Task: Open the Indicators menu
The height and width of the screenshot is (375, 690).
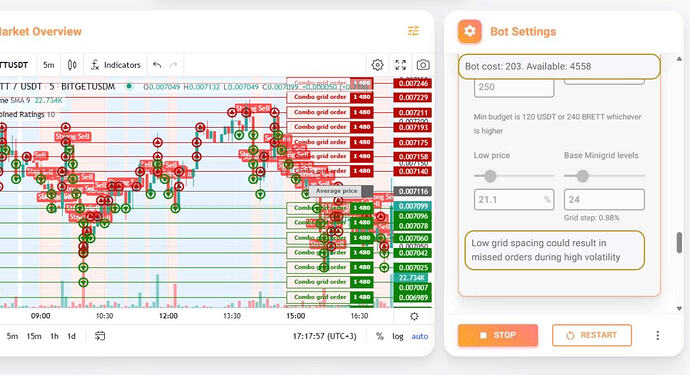Action: tap(116, 65)
